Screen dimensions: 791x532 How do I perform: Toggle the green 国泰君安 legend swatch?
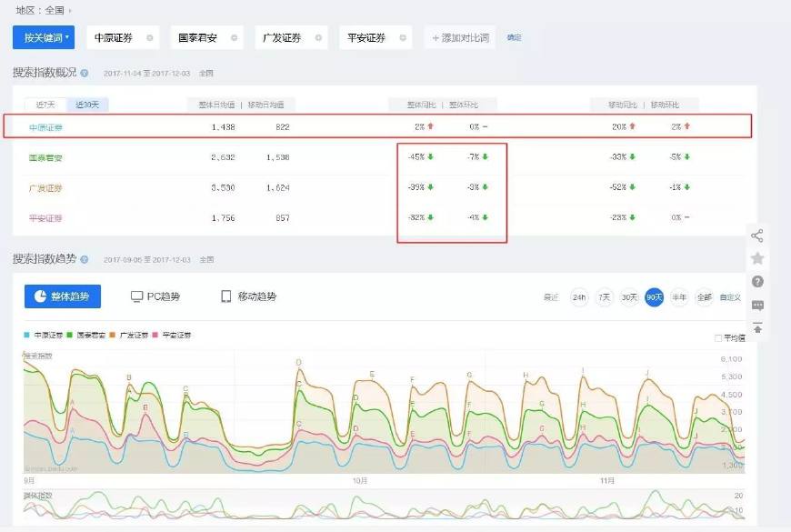[x=70, y=335]
